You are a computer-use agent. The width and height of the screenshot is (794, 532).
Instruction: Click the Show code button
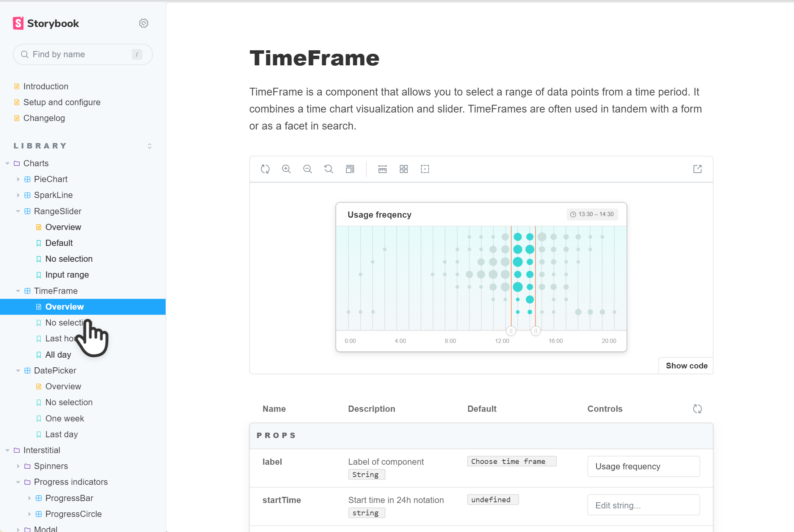coord(686,365)
